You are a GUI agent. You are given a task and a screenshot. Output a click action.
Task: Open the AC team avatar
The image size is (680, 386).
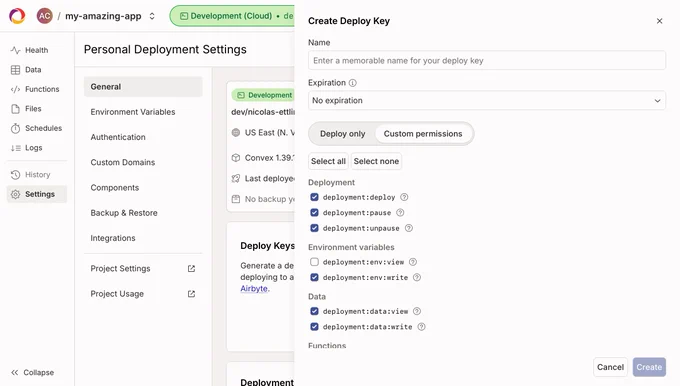44,16
